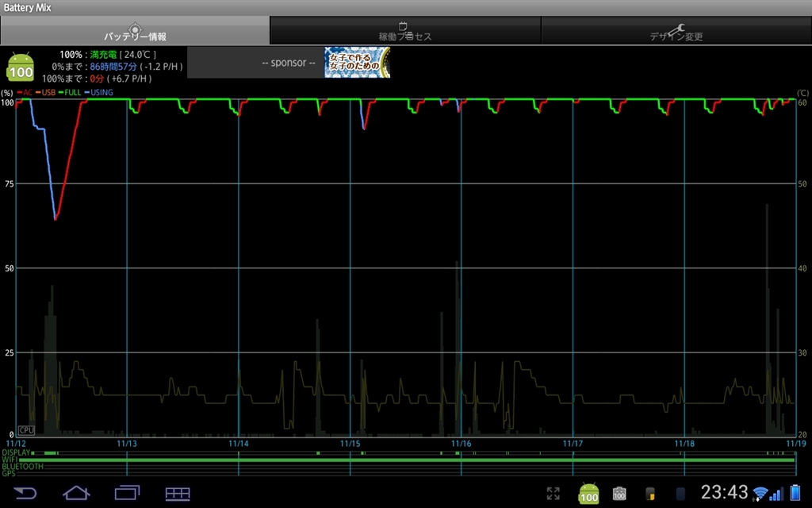Tap the screenshot camera notification icon
812x508 pixels.
pos(619,493)
